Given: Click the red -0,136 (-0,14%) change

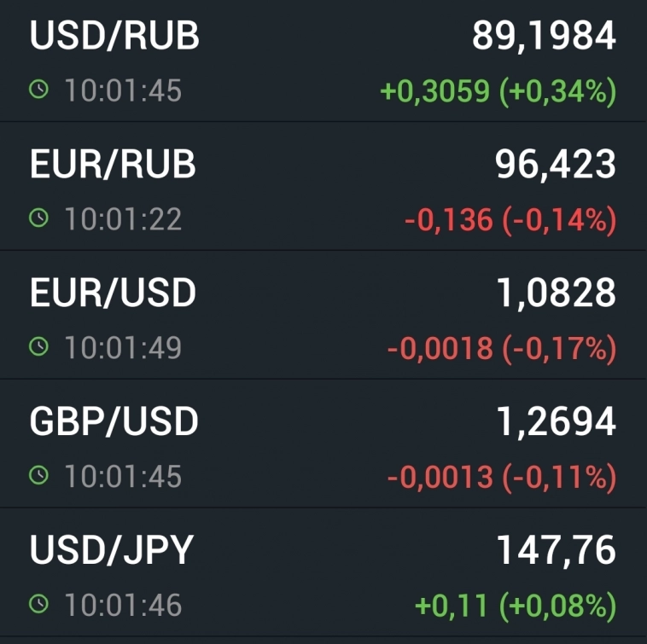Looking at the screenshot, I should [x=510, y=220].
